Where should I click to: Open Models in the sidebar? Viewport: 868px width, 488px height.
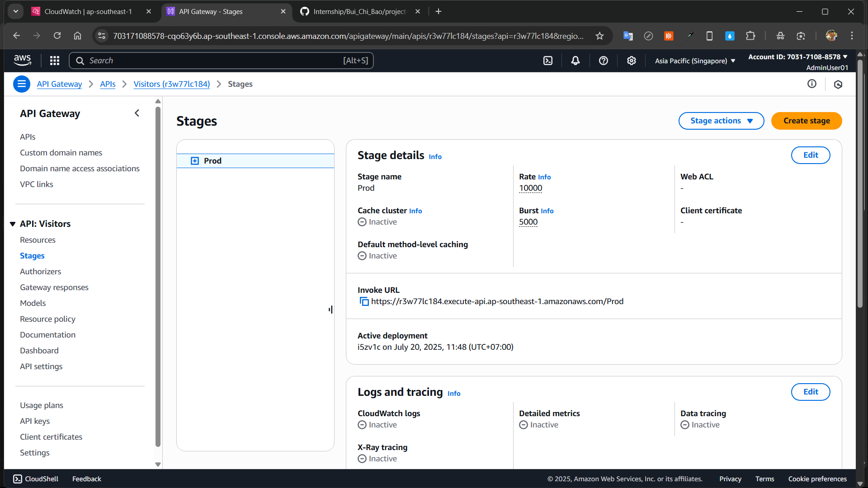point(33,303)
